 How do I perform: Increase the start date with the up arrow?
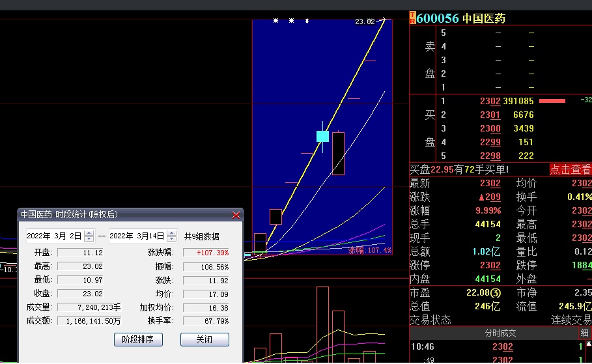tap(89, 232)
